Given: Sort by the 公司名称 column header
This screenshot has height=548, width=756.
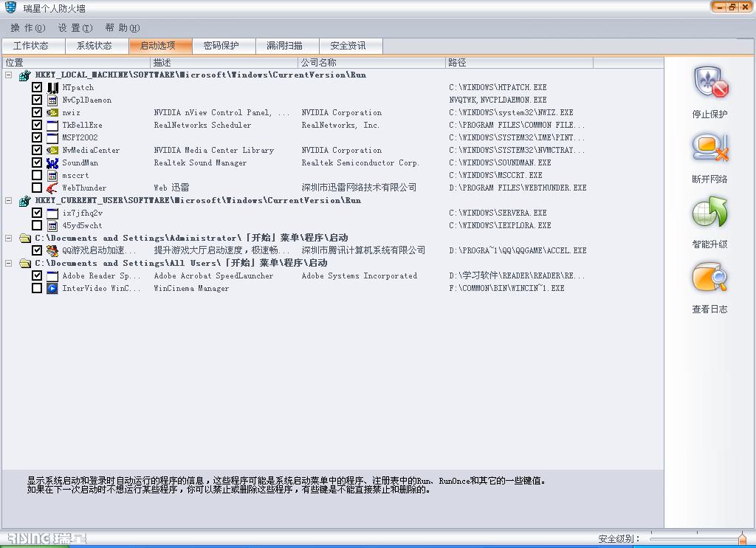Looking at the screenshot, I should [372, 63].
